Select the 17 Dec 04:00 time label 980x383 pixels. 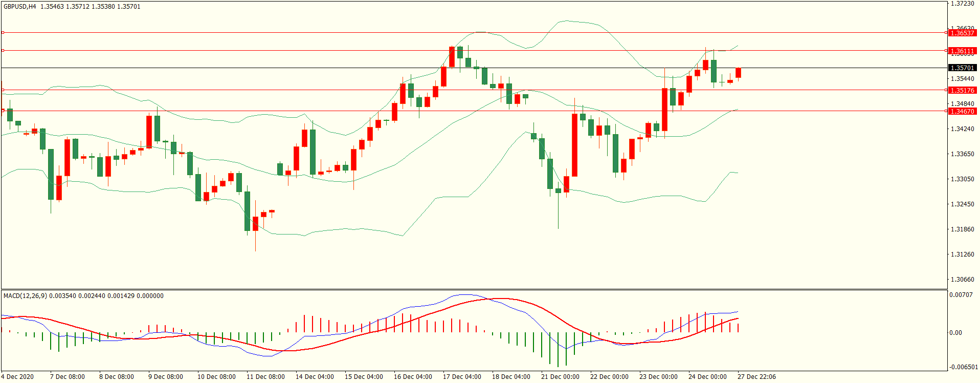pos(462,377)
